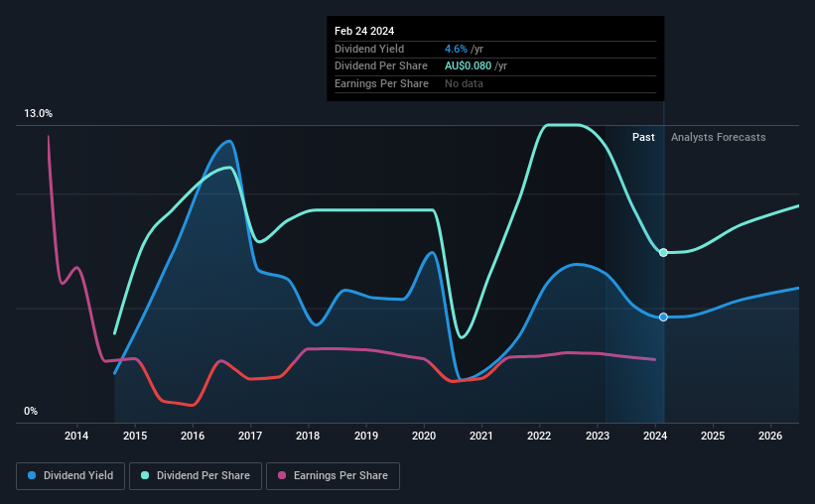Click the pink Earnings Per Share legend dot
The image size is (815, 504).
tap(282, 475)
